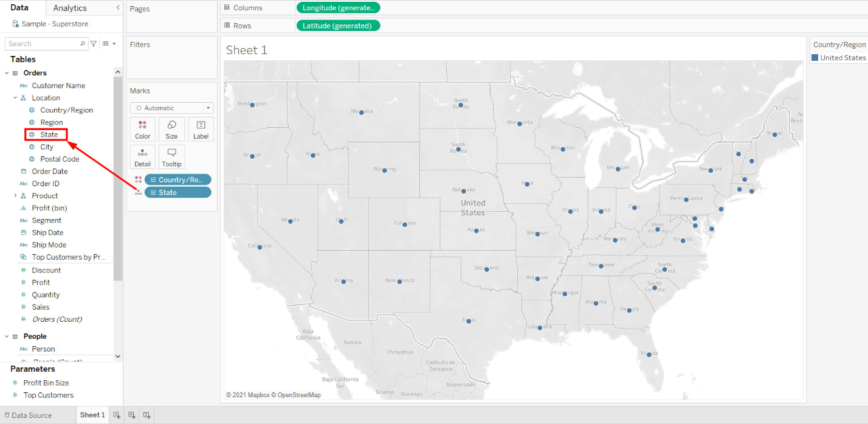Start a new story via the story icon
The width and height of the screenshot is (868, 424).
click(146, 415)
